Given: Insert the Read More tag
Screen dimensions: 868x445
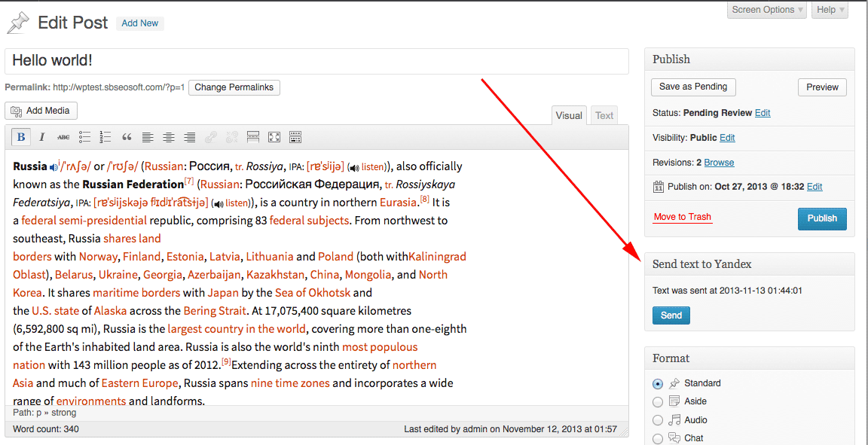Looking at the screenshot, I should [x=253, y=137].
